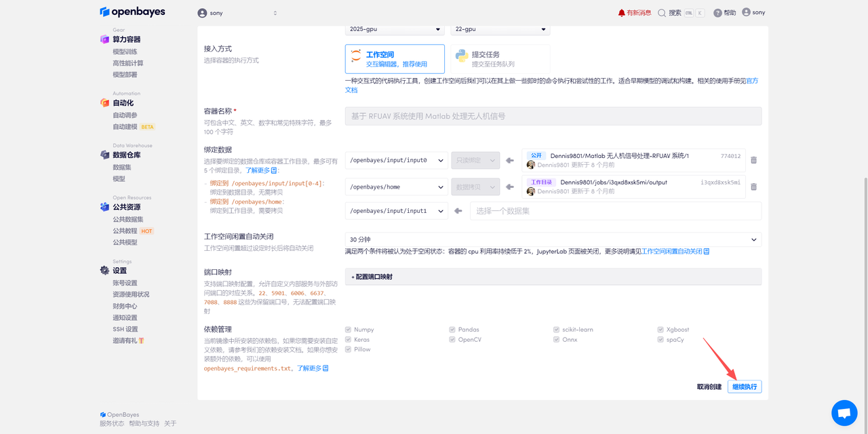
Task: Click the 继续执行 button
Action: click(x=745, y=387)
